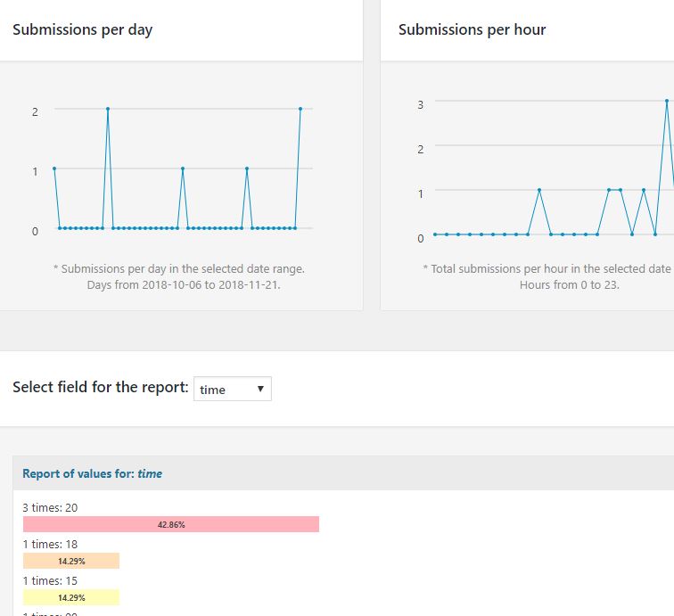Image resolution: width=674 pixels, height=616 pixels.
Task: Click the '3 times: 20' label
Action: click(x=50, y=507)
